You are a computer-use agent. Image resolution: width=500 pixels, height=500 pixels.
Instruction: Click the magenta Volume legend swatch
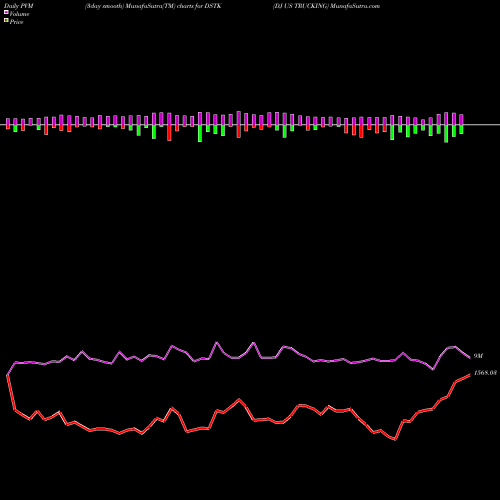point(6,13)
